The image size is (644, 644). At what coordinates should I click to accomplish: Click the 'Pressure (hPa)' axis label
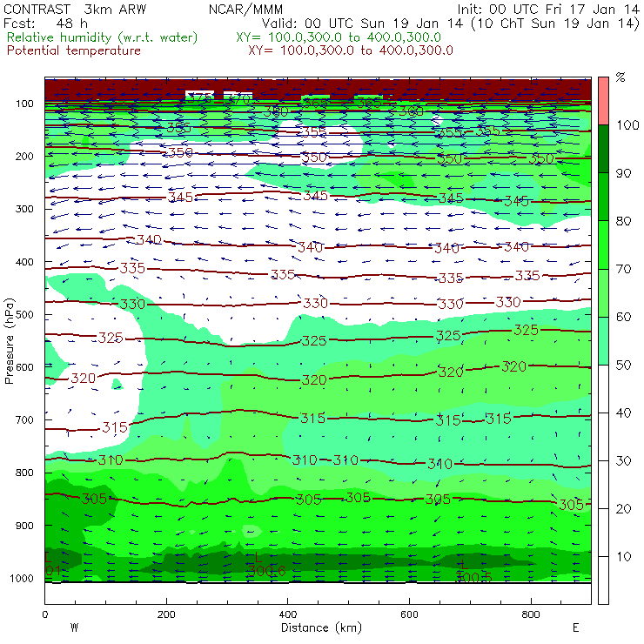click(10, 341)
